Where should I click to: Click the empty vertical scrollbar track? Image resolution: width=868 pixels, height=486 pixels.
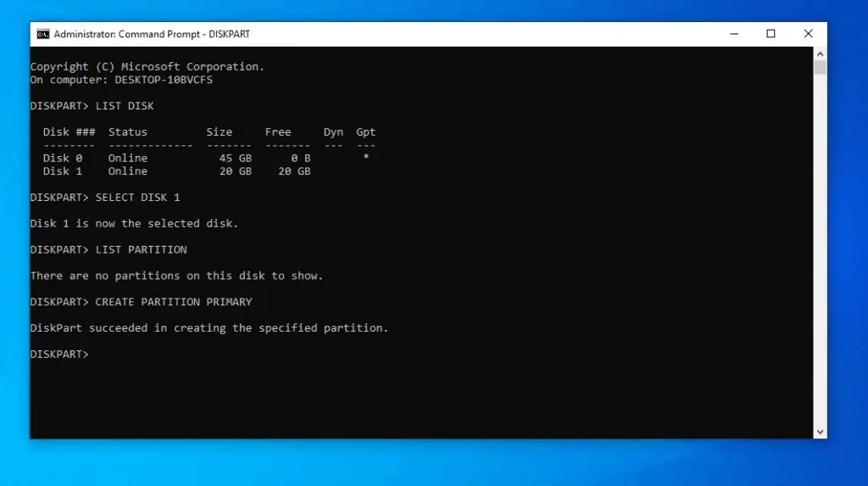tap(820, 254)
